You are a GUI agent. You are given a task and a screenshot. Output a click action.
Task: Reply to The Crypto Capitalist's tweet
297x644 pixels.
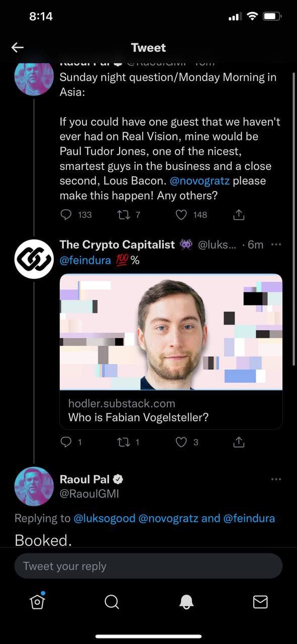(x=66, y=442)
